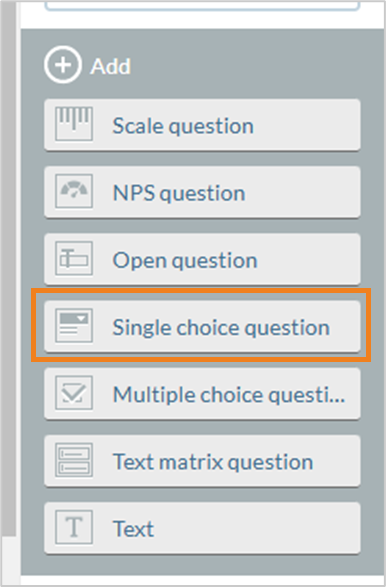Click the NPS question gauge icon
This screenshot has height=587, width=386.
pos(74,191)
